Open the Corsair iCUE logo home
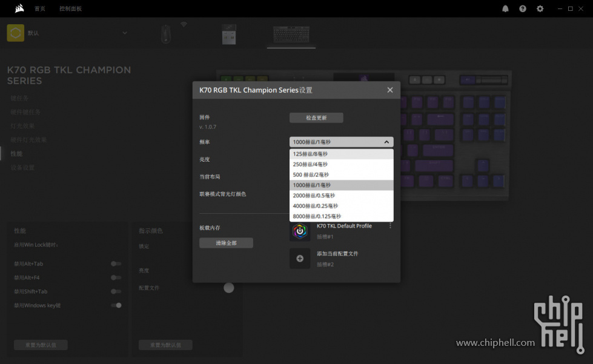The width and height of the screenshot is (593, 364). 19,8
